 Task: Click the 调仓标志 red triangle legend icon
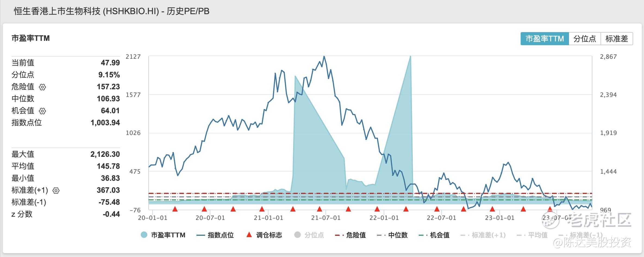tap(249, 235)
